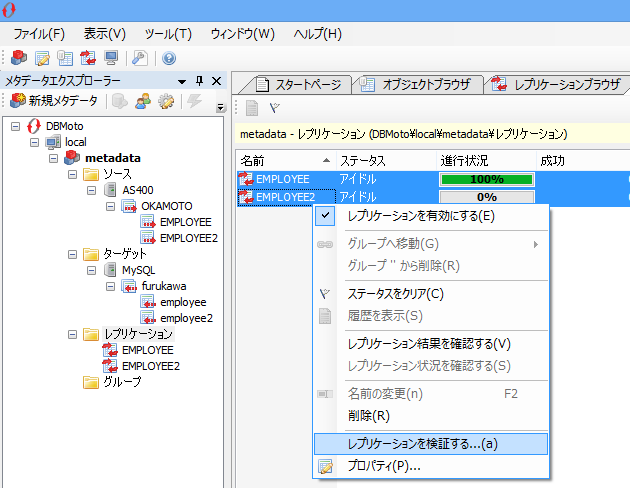
Task: Click the 新規メタデータ button
Action: (x=54, y=101)
